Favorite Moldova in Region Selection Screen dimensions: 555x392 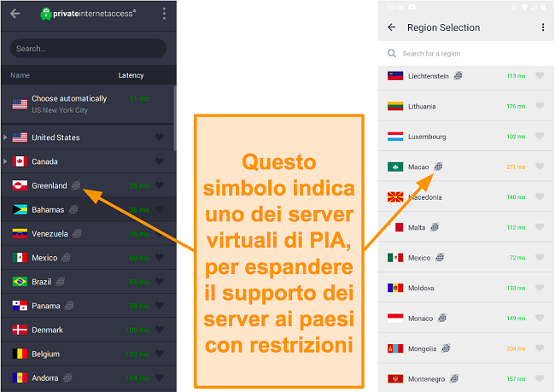click(540, 288)
